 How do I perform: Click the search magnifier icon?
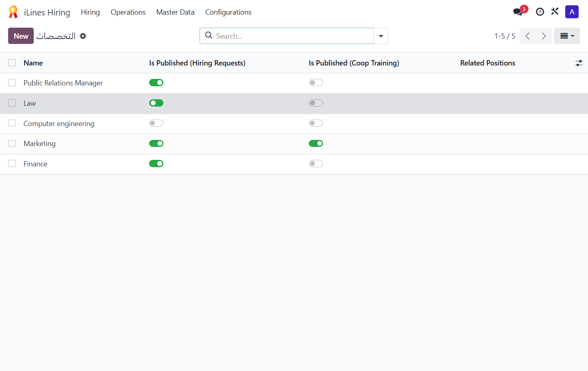(x=209, y=35)
